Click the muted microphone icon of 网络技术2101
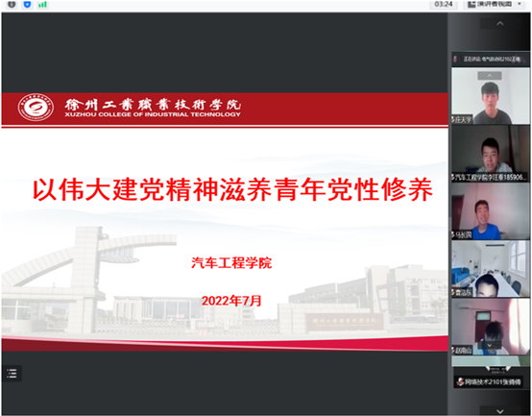This screenshot has height=416, width=532. point(460,382)
